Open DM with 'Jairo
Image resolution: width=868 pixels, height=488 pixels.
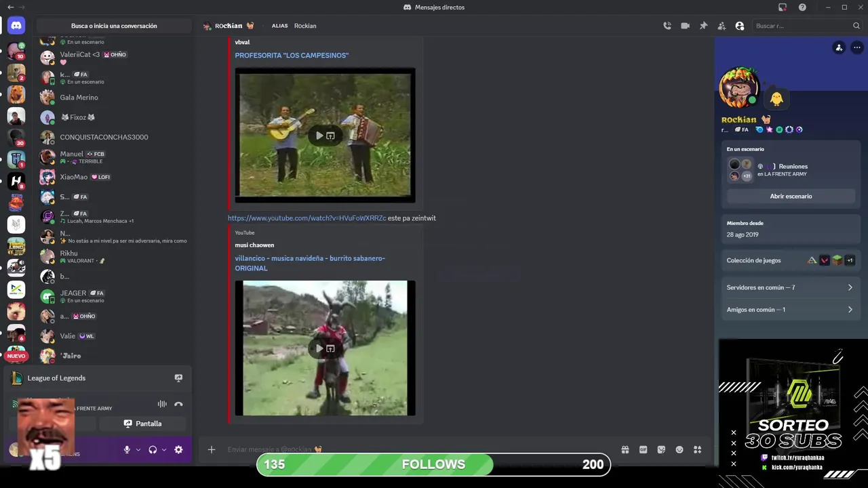coord(114,355)
